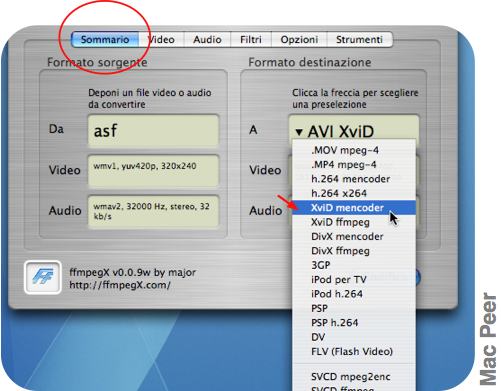Choose the 3GP preset

pyautogui.click(x=354, y=265)
